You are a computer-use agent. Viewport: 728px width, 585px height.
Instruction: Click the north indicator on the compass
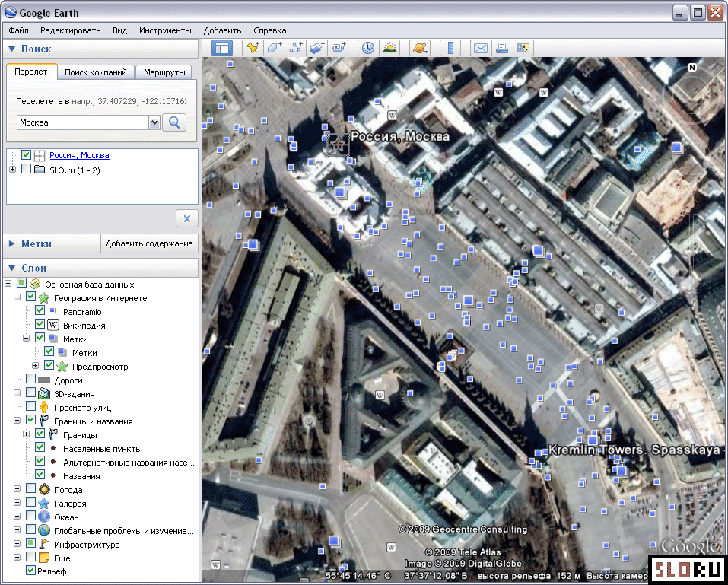point(691,67)
